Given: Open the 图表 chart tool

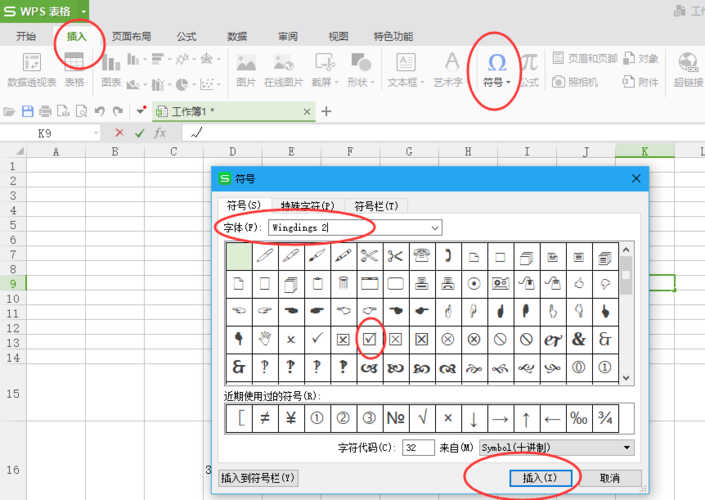Looking at the screenshot, I should pos(111,69).
